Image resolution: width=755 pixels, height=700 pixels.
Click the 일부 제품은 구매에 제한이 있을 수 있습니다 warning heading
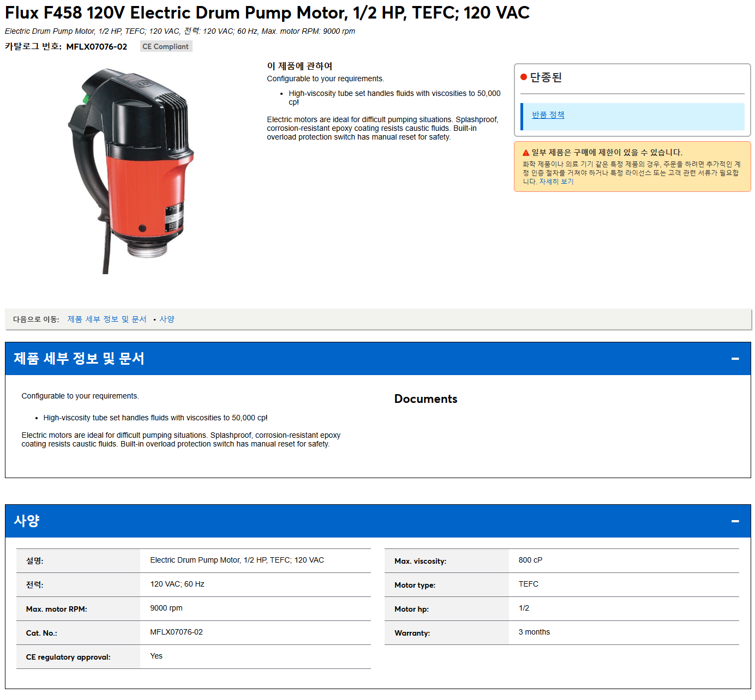[x=607, y=153]
